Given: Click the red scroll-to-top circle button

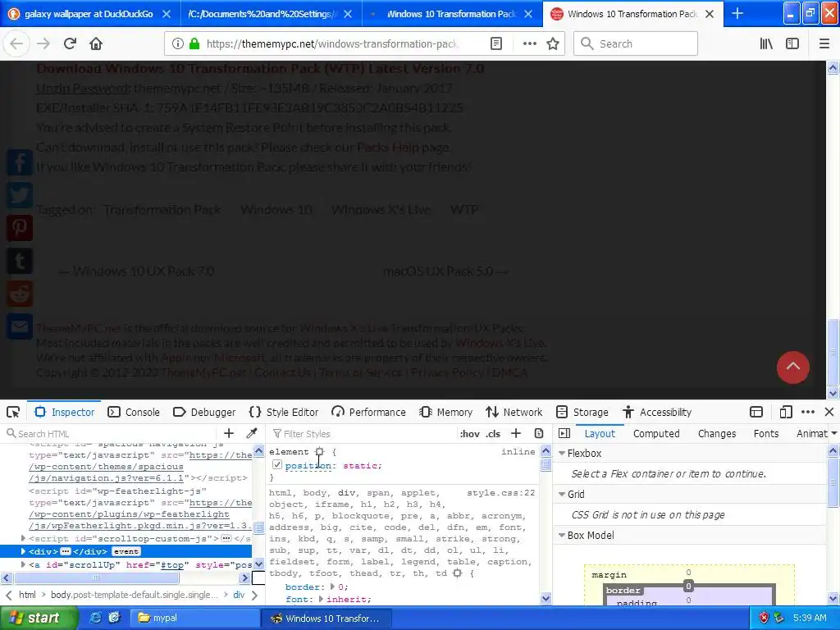Looking at the screenshot, I should pyautogui.click(x=793, y=367).
